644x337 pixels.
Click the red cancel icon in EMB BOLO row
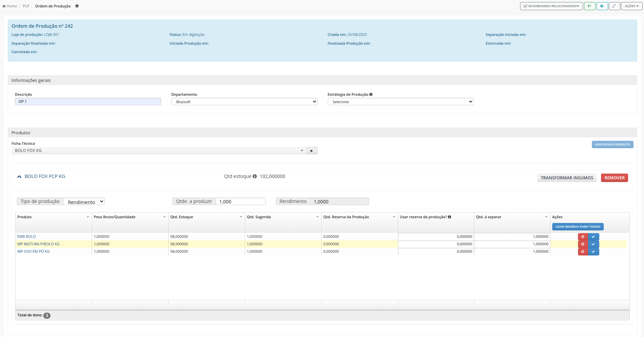click(583, 237)
